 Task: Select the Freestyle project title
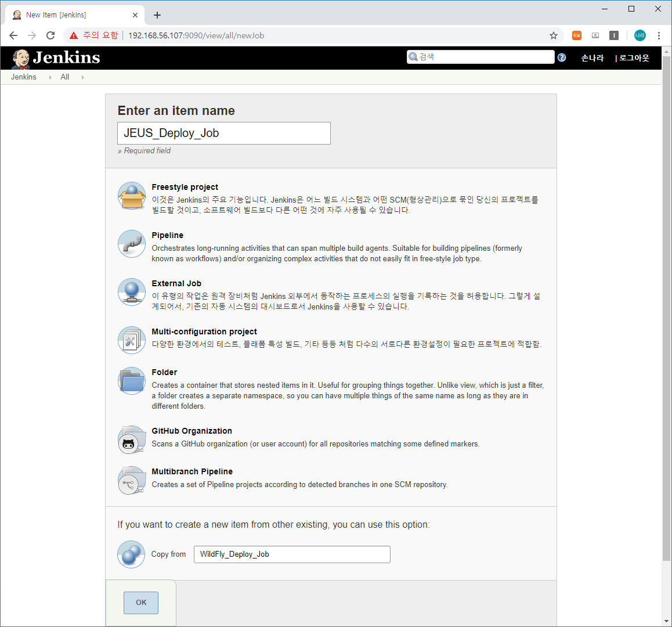[x=185, y=187]
